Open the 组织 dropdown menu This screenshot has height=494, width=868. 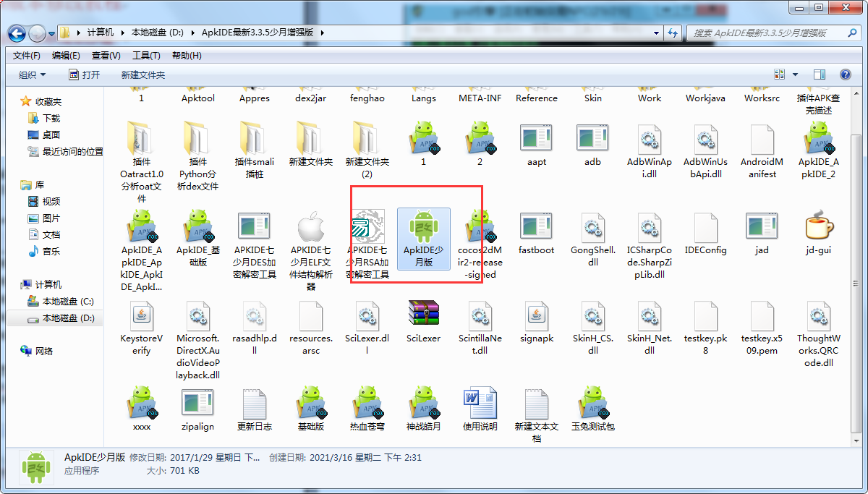tap(33, 75)
